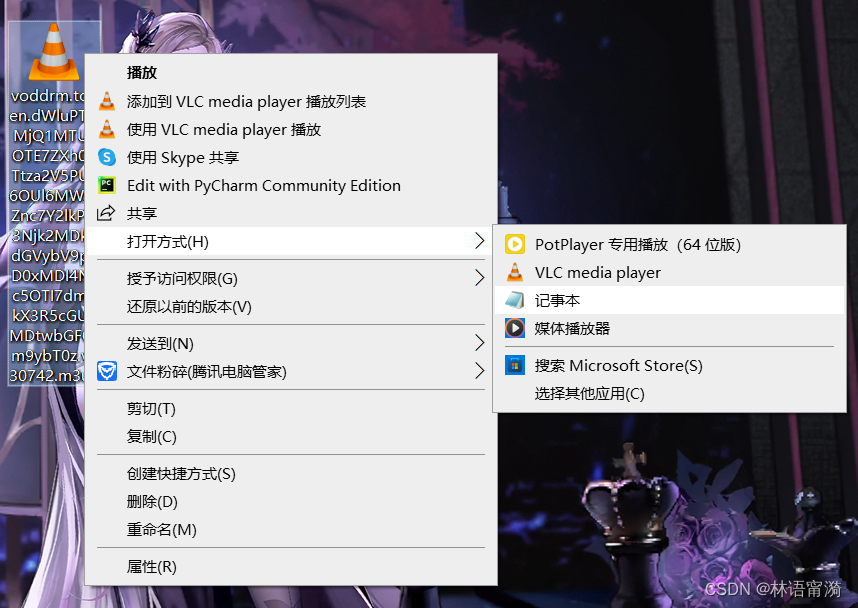Open with 媒体播放器 in the submenu
The image size is (858, 608).
coord(670,328)
